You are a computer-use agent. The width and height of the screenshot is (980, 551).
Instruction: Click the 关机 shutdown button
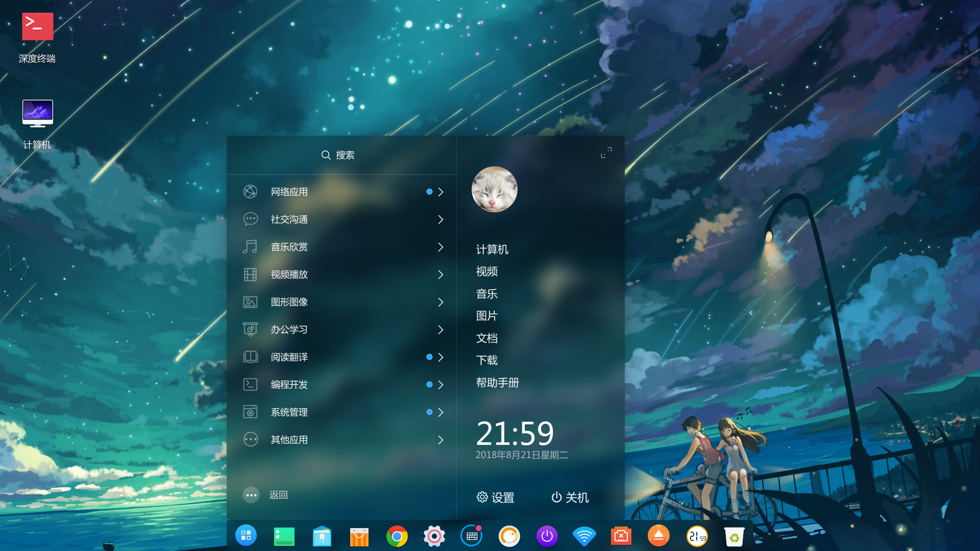pyautogui.click(x=570, y=497)
